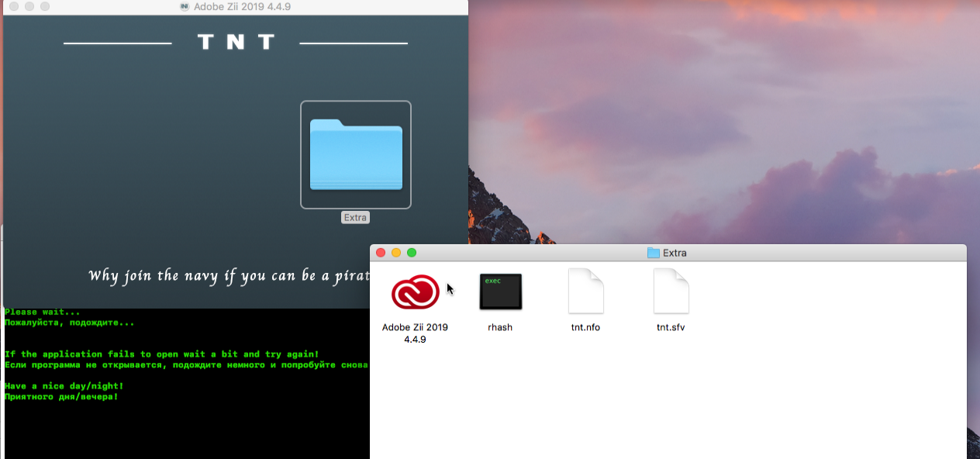
Task: Minimize the Extra Finder window
Action: [x=396, y=253]
